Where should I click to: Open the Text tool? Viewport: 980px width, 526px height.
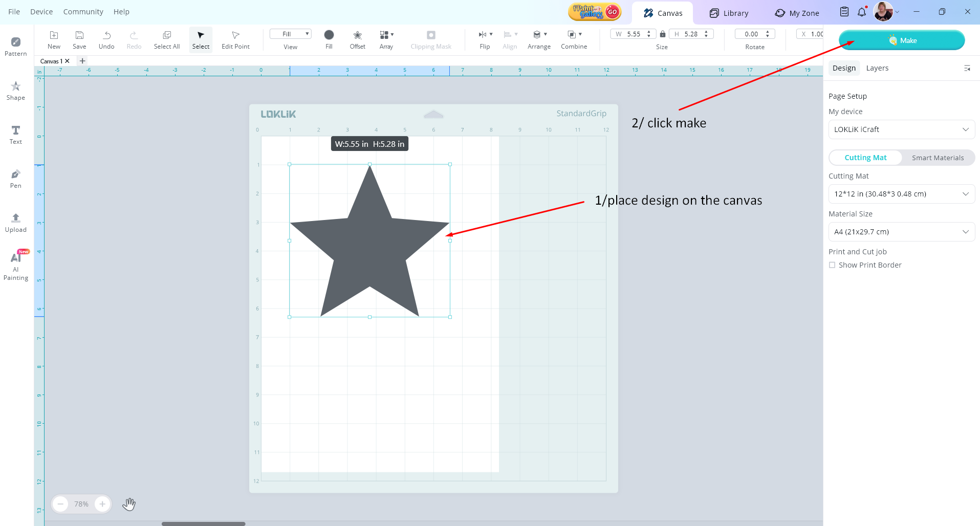coord(15,135)
